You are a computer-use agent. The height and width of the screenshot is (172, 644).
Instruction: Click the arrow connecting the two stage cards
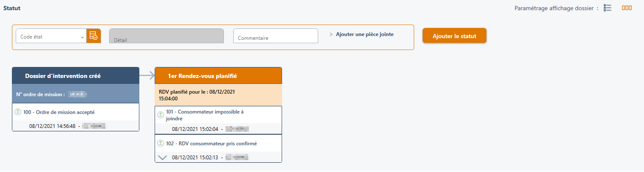(147, 76)
